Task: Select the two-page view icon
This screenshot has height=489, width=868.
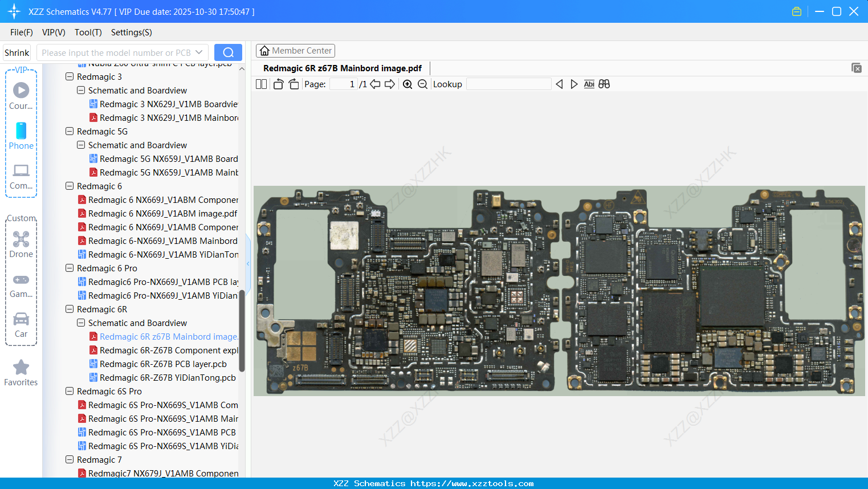Action: click(x=261, y=84)
